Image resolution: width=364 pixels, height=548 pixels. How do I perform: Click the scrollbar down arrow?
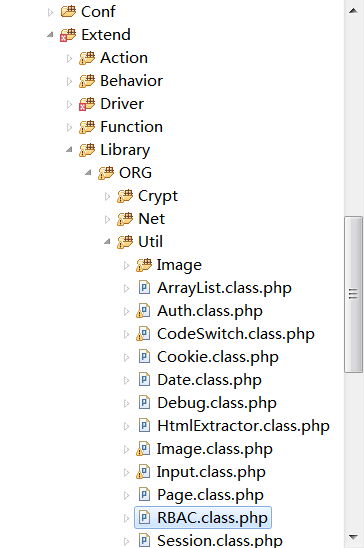click(x=354, y=537)
